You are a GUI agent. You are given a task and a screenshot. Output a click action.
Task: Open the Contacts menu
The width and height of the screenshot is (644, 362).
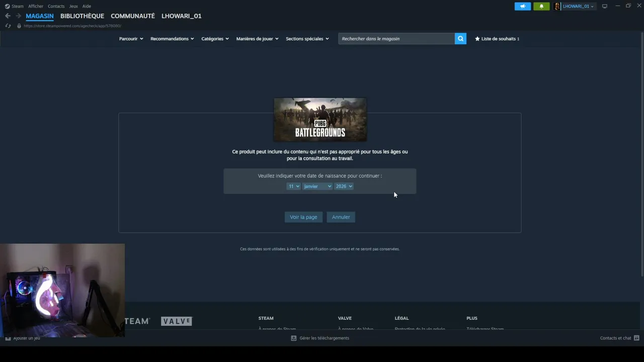56,6
